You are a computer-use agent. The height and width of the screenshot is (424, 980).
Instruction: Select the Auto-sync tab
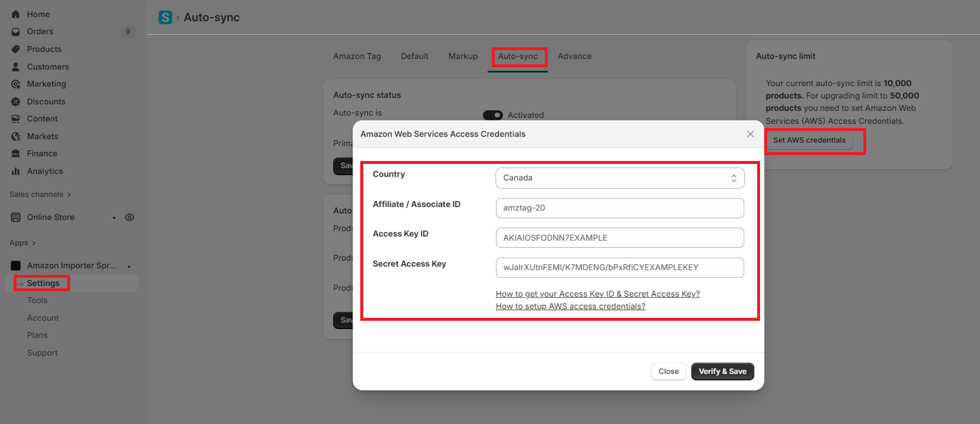[518, 56]
